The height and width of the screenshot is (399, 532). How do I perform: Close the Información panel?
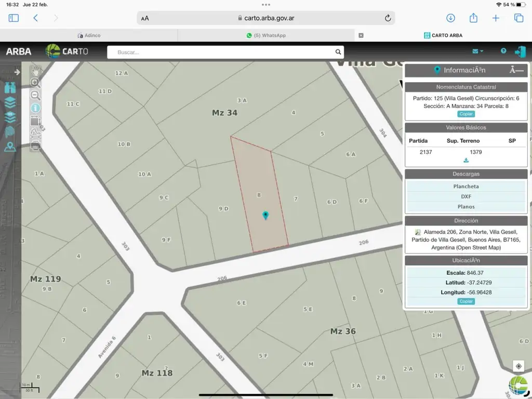click(516, 71)
